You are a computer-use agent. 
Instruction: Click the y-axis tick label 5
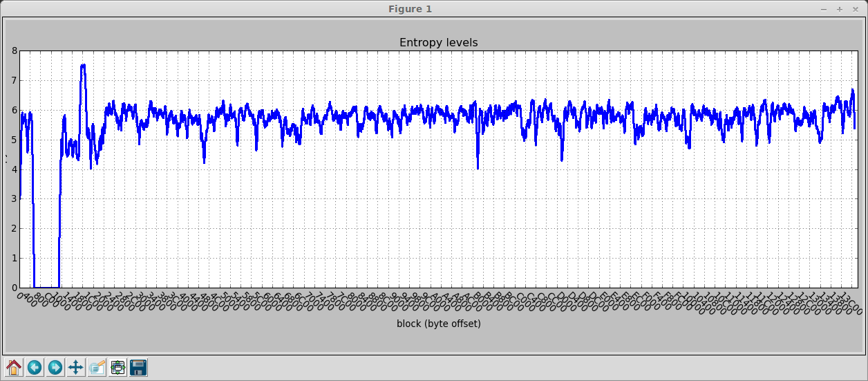tap(15, 140)
